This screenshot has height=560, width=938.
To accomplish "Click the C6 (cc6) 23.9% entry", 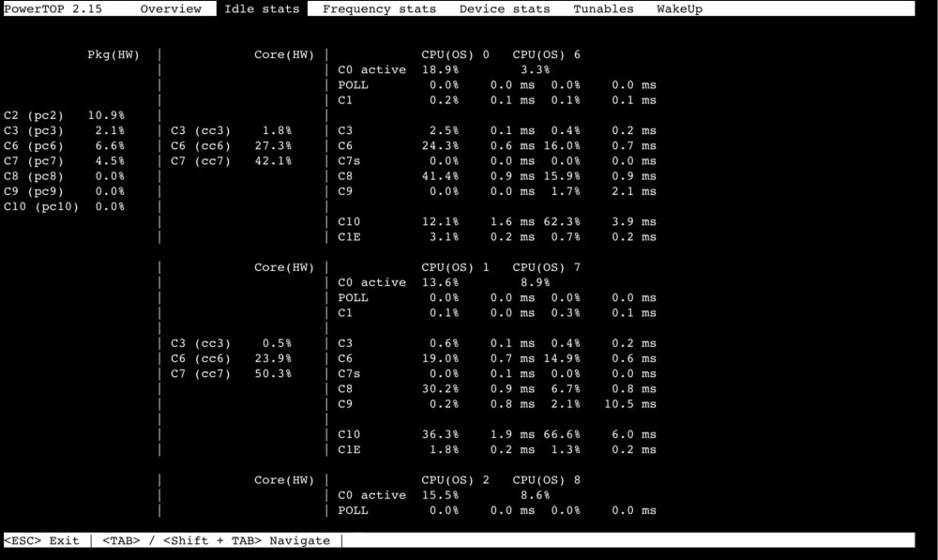I will pyautogui.click(x=231, y=358).
